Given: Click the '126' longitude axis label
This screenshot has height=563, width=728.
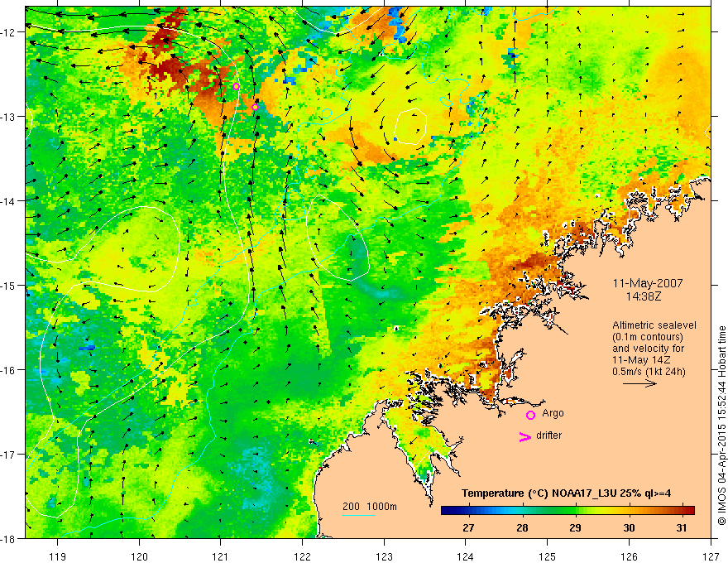Looking at the screenshot, I should point(629,556).
